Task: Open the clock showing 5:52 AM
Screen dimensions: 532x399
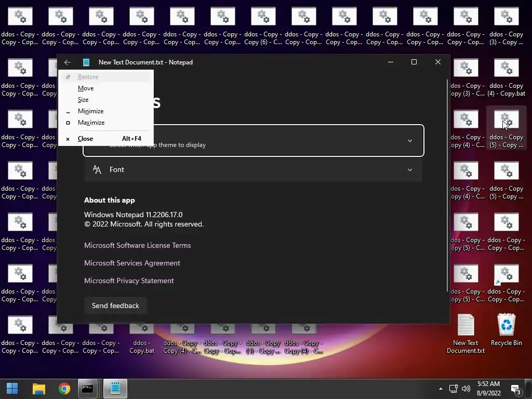Action: coord(488,389)
